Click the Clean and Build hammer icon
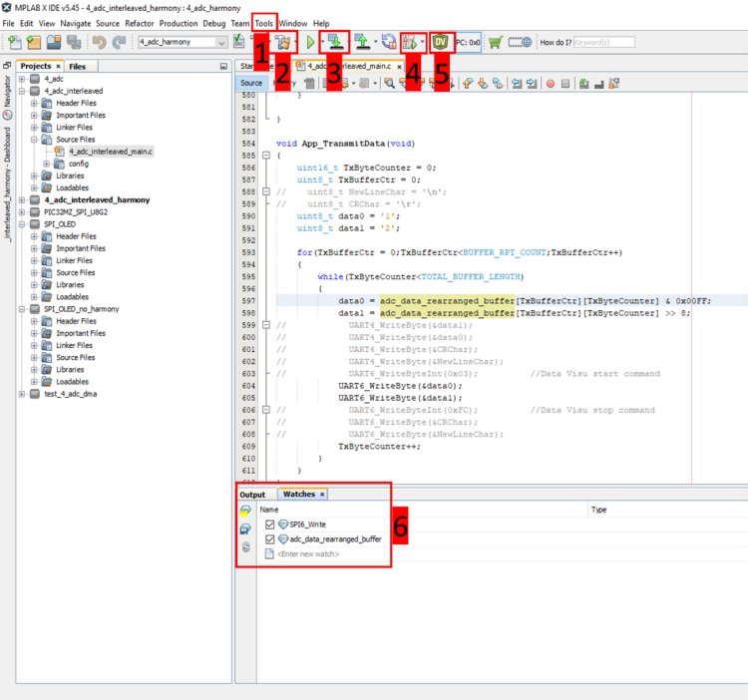Viewport: 748px width, 700px height. 283,43
